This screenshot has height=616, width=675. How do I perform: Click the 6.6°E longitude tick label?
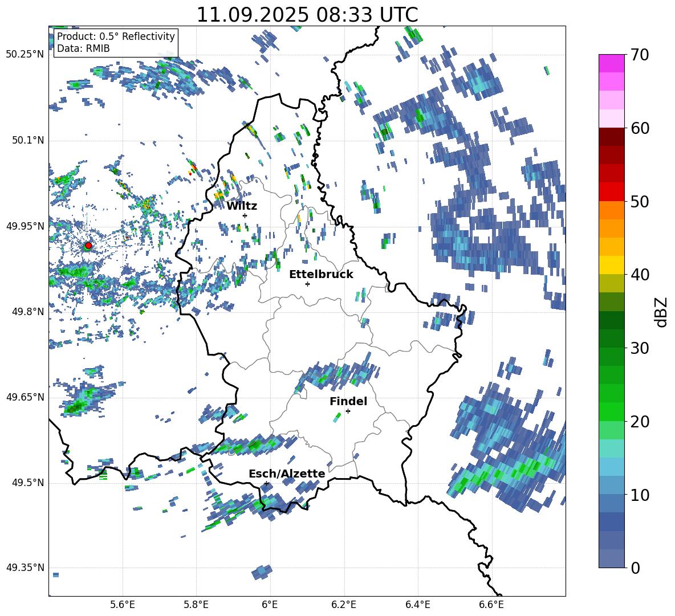491,605
